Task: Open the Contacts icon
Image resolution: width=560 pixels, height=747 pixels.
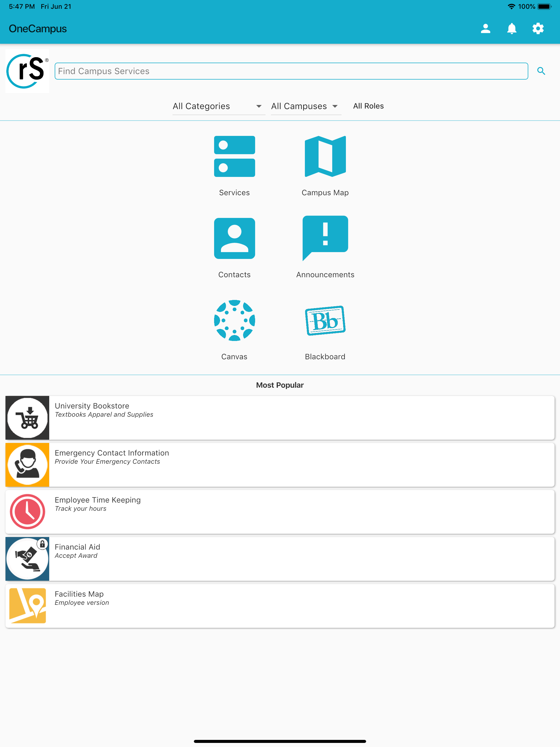Action: click(234, 238)
